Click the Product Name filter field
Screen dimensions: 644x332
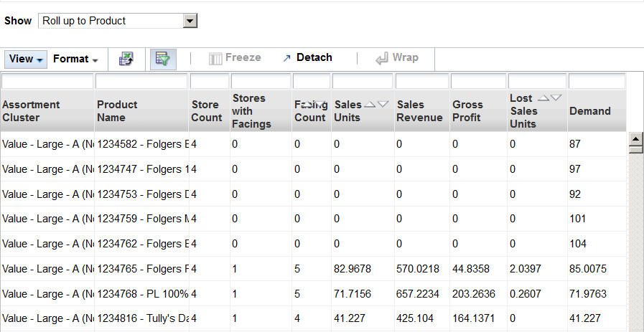[141, 81]
